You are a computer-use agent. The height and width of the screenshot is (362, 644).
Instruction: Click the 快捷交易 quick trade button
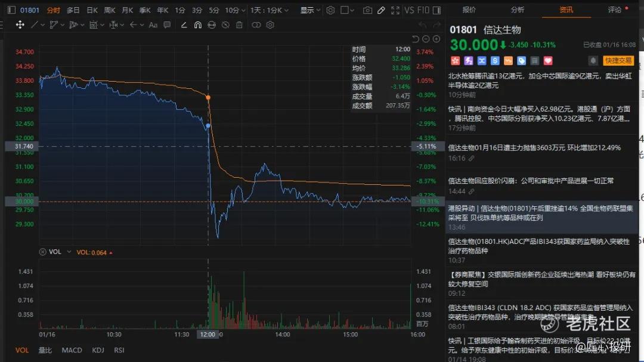tap(618, 61)
